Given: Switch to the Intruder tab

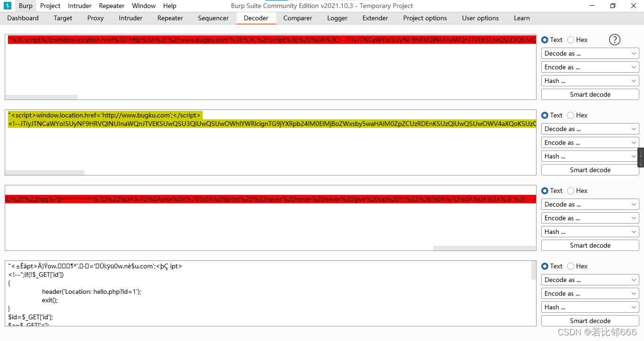Looking at the screenshot, I should click(x=131, y=18).
